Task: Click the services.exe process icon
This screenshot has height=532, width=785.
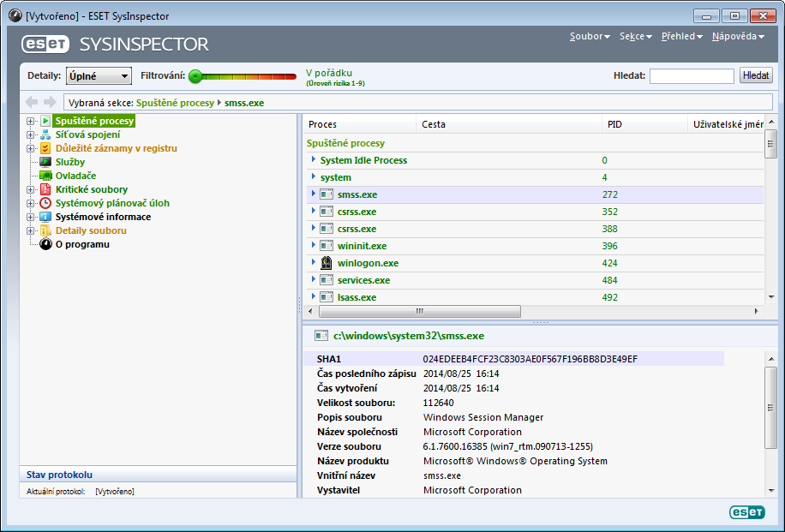Action: tap(327, 280)
